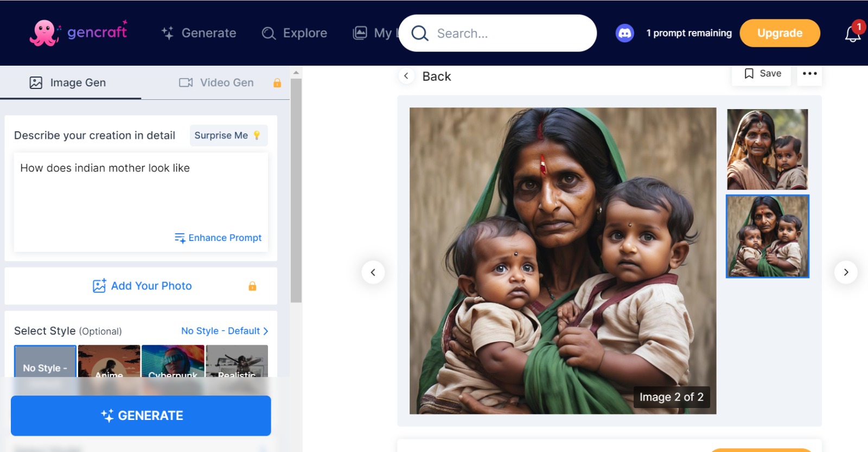This screenshot has height=452, width=868.
Task: Select the first image thumbnail
Action: tap(767, 149)
